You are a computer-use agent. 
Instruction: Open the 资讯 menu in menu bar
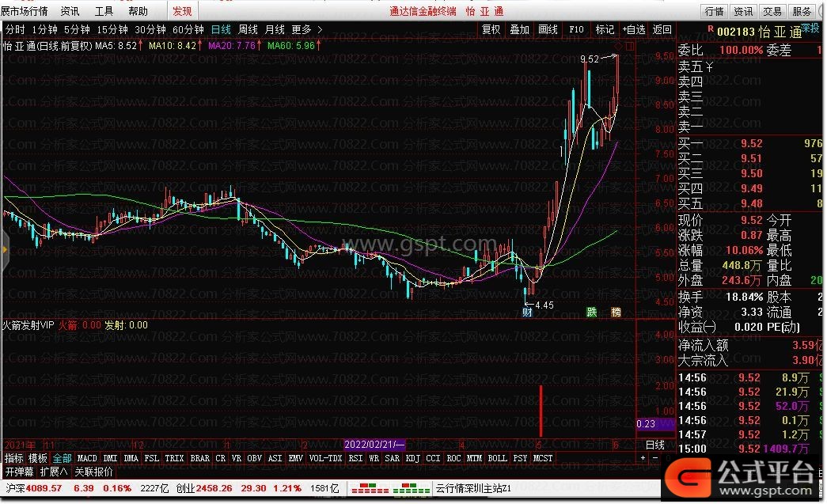[70, 11]
